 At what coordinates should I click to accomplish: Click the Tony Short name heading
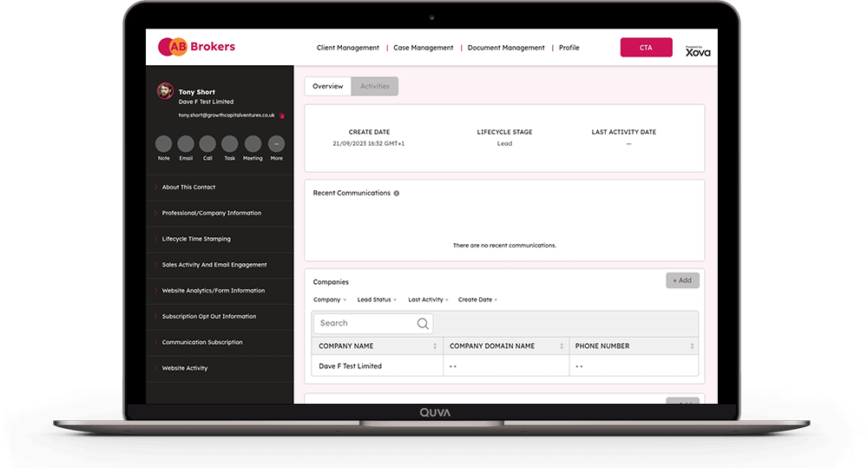pos(196,92)
